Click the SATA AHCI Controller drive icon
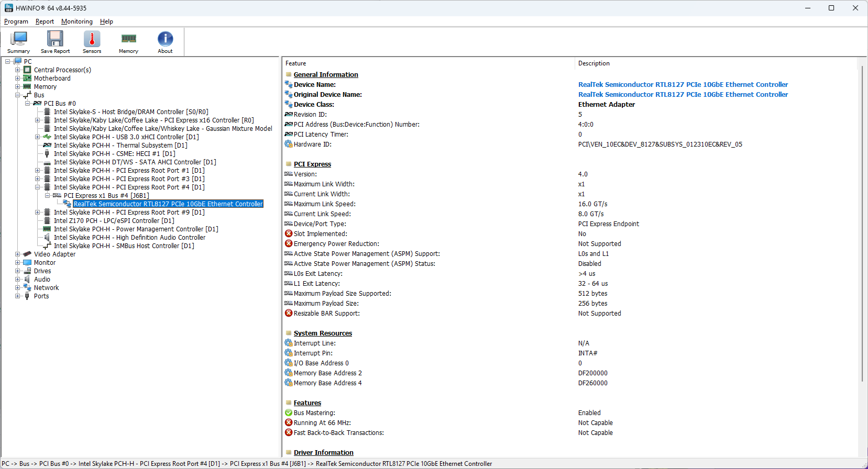Viewport: 868px width, 469px height. [x=47, y=162]
